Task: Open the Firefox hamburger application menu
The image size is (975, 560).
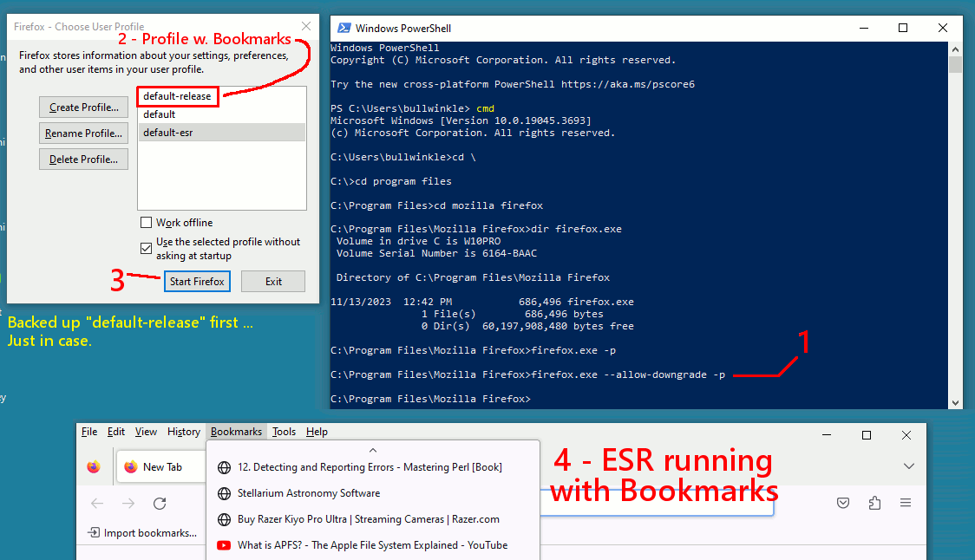Action: pyautogui.click(x=906, y=503)
